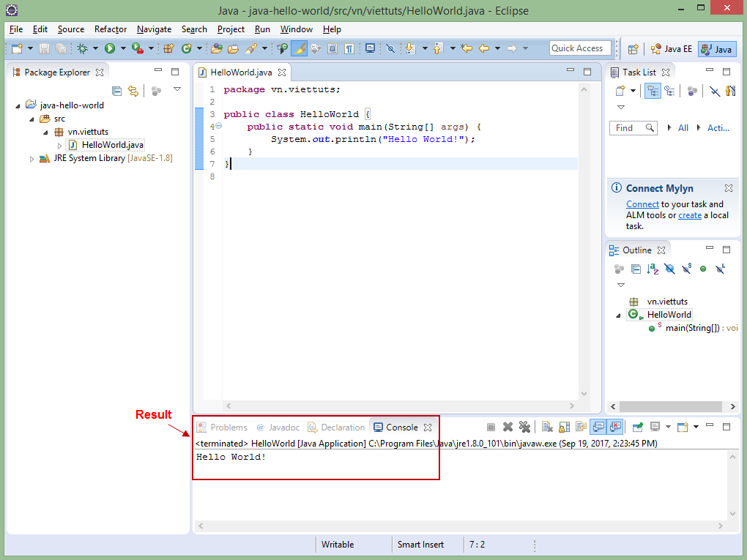Screen dimensions: 747x560
Task: Switch to the Java perspective button
Action: (x=716, y=49)
